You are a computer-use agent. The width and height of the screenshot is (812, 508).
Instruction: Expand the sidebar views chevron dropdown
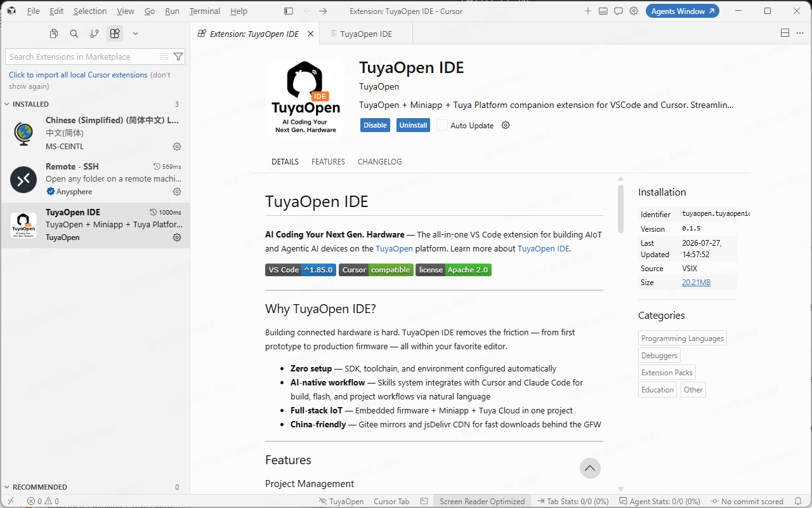135,34
